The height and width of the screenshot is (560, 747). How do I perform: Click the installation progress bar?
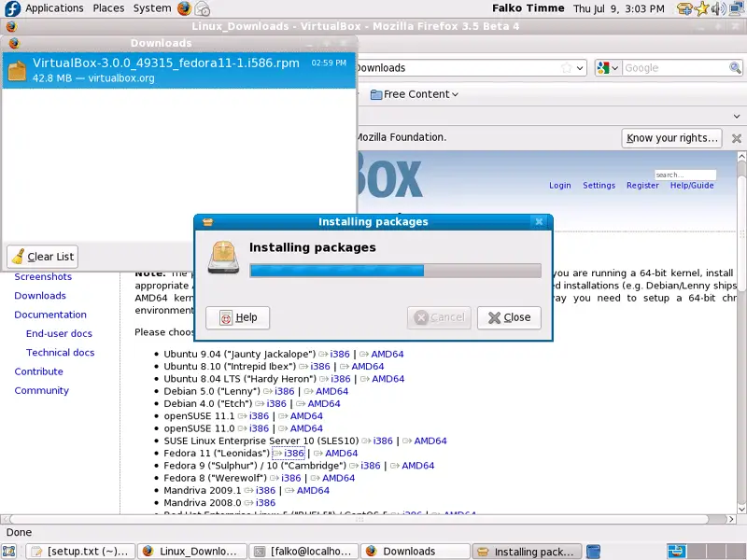395,271
